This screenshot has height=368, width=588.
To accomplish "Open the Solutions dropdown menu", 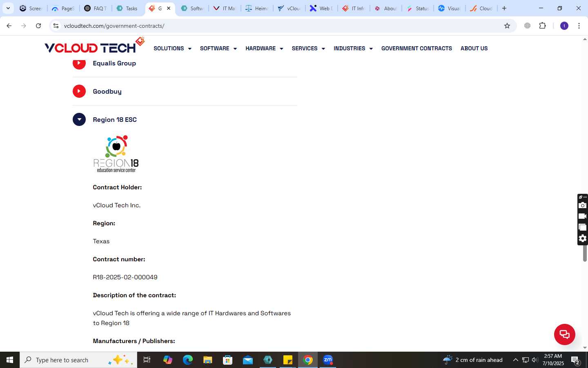I will coord(172,48).
